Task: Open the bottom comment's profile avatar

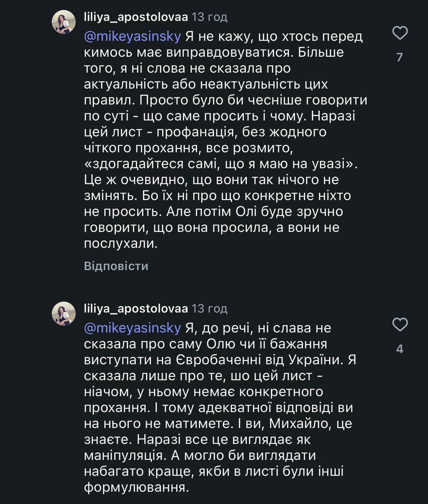Action: 64,314
